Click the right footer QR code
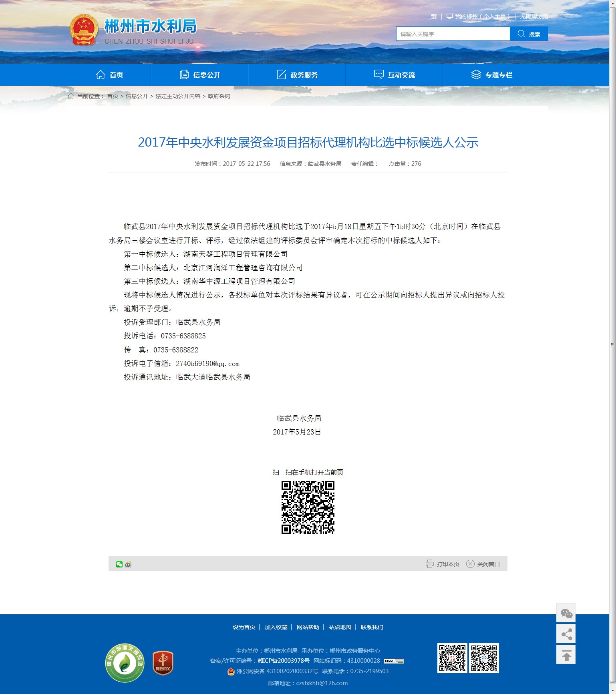 pos(484,658)
